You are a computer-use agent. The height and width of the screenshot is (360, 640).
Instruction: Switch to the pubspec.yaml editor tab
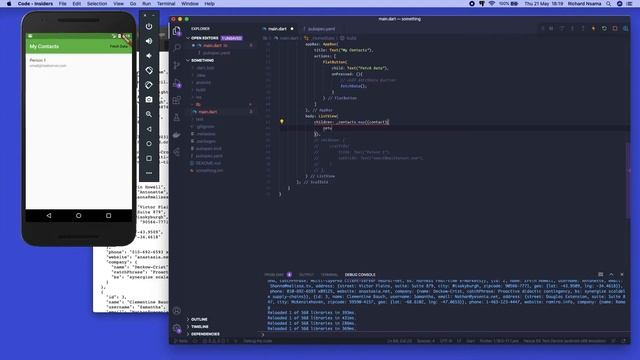click(321, 29)
